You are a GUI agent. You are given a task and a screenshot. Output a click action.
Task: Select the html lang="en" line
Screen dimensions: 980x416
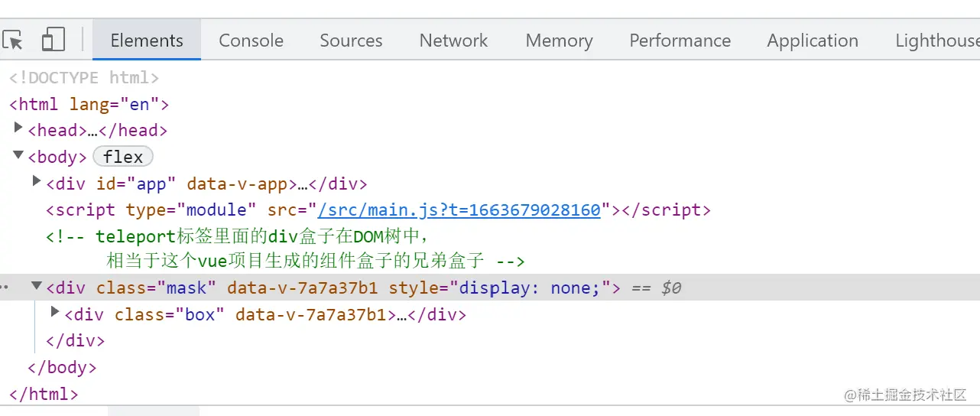coord(89,104)
